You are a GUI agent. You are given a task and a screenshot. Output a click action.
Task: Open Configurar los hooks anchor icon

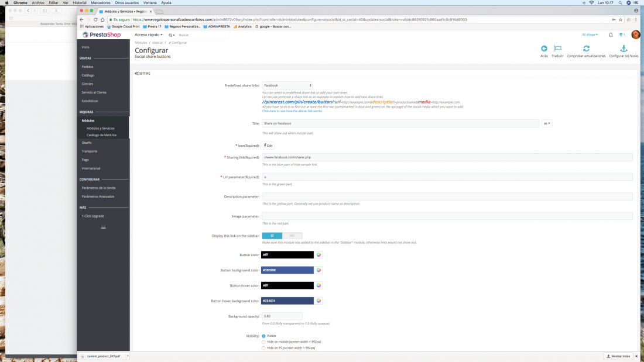pos(624,49)
